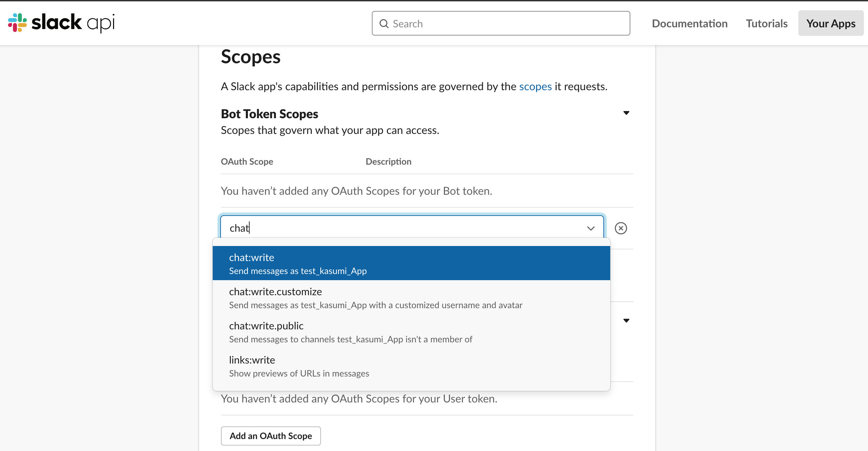The width and height of the screenshot is (868, 451).
Task: Select the chat:write scope option
Action: coord(411,263)
